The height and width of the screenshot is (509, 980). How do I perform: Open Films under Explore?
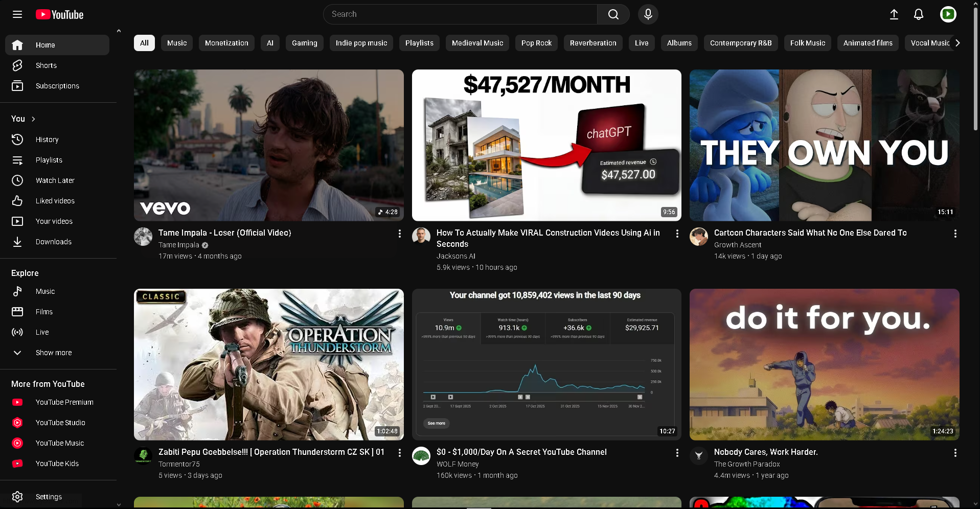(44, 312)
